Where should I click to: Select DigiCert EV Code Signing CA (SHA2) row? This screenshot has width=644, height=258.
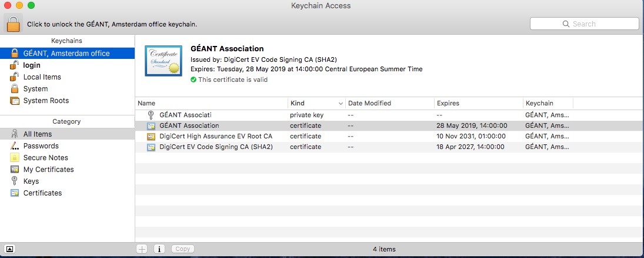point(216,147)
